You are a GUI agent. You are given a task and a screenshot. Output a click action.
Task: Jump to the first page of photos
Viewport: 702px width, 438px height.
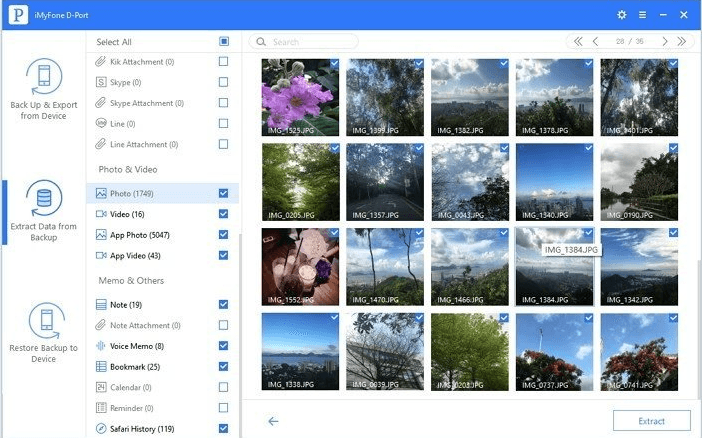coord(576,42)
